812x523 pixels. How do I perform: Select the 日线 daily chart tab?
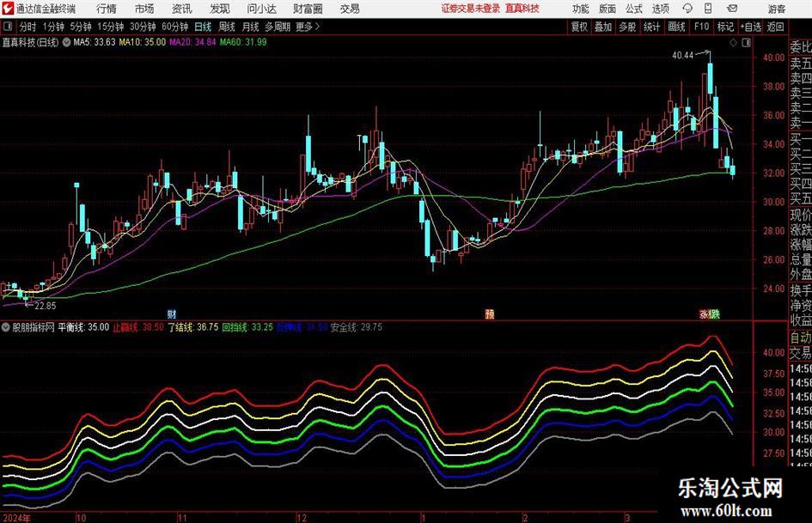(x=203, y=27)
